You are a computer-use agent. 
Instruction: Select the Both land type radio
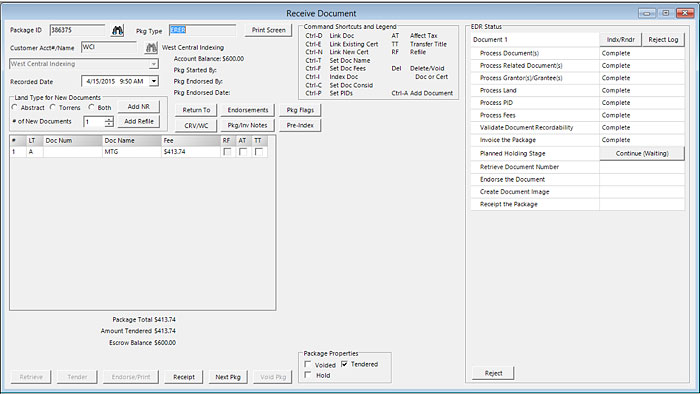click(x=91, y=107)
